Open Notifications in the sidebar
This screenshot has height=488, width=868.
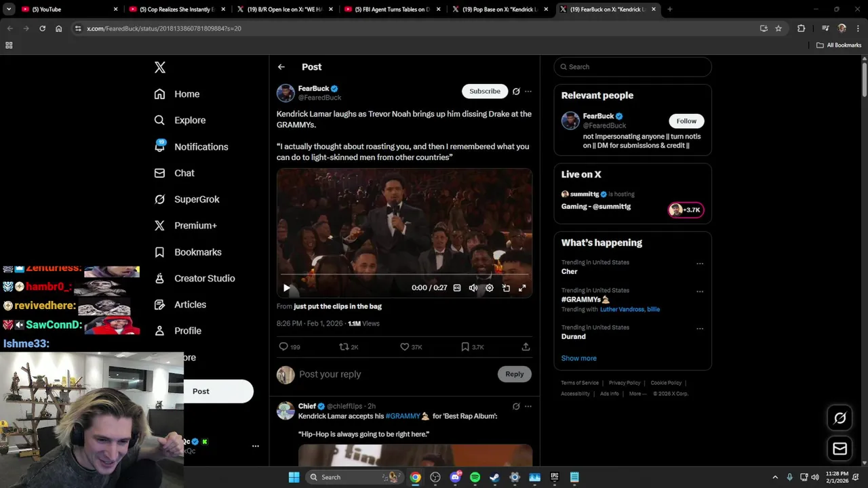pos(191,146)
